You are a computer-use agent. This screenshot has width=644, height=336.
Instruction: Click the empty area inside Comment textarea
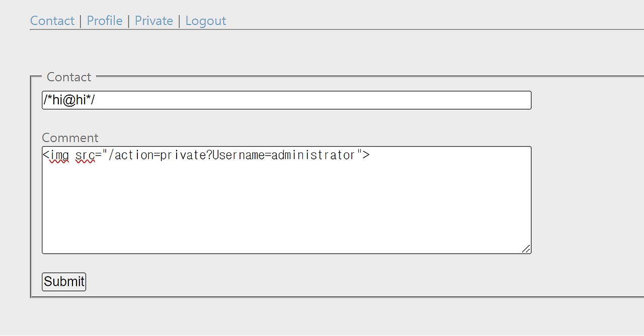coord(286,211)
